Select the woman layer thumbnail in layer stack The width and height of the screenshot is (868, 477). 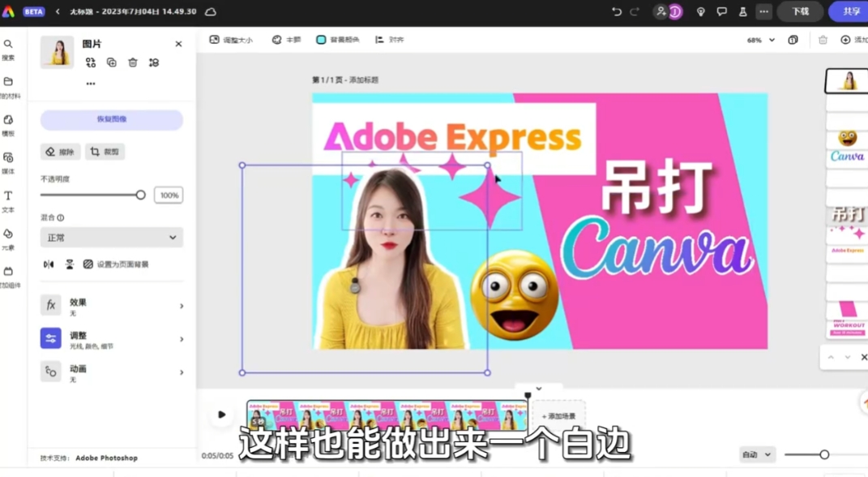[847, 81]
